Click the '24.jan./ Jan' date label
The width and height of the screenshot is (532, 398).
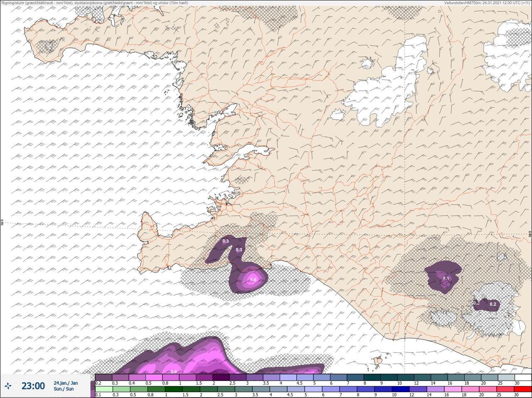coord(66,383)
